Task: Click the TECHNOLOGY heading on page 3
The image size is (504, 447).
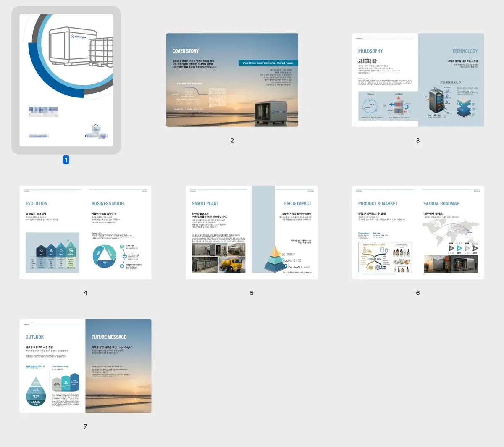Action: 465,51
